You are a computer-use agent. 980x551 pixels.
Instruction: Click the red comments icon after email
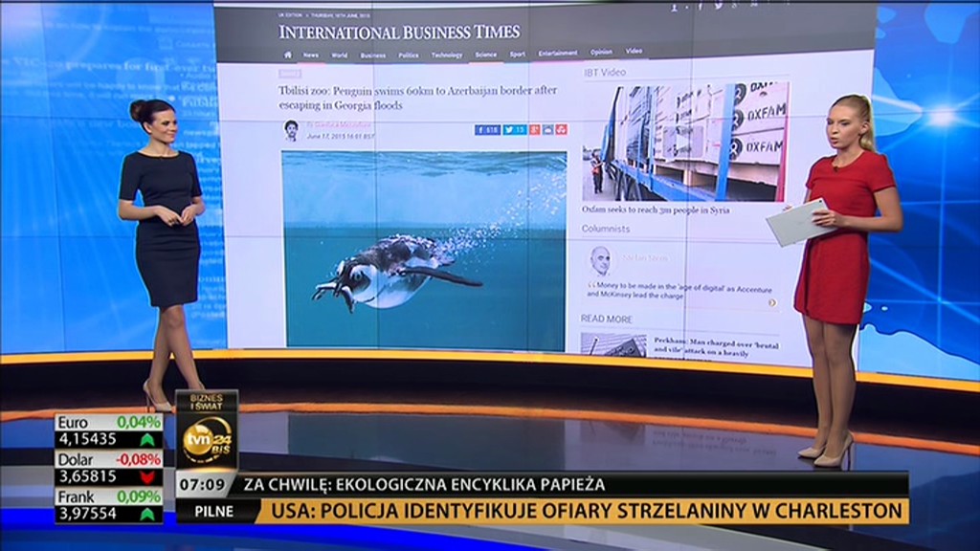[x=561, y=129]
